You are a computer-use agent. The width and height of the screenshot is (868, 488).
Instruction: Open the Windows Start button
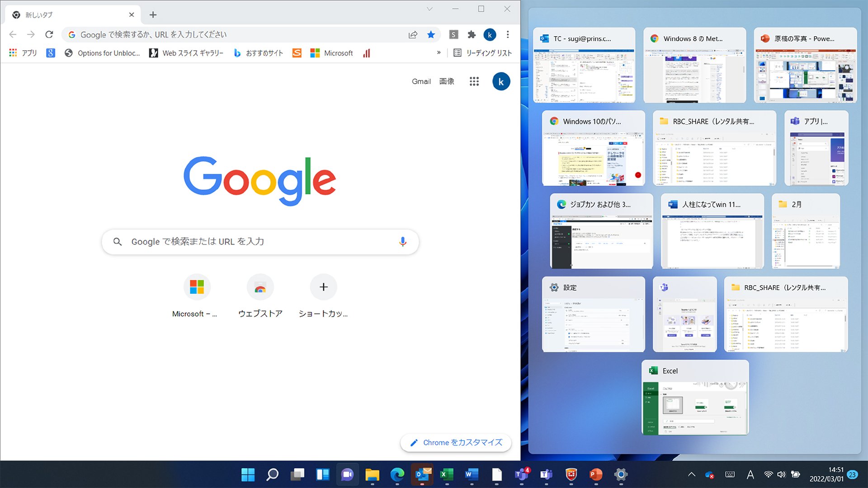click(248, 474)
